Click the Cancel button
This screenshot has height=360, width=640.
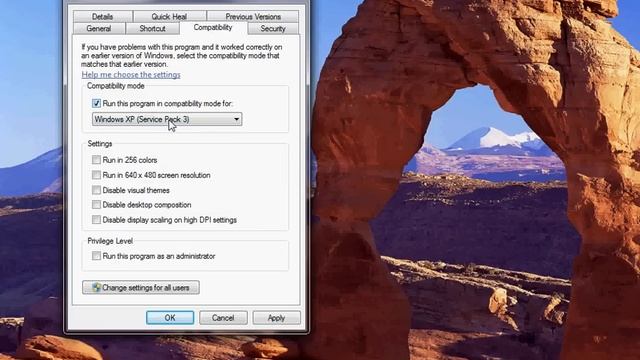tap(223, 318)
